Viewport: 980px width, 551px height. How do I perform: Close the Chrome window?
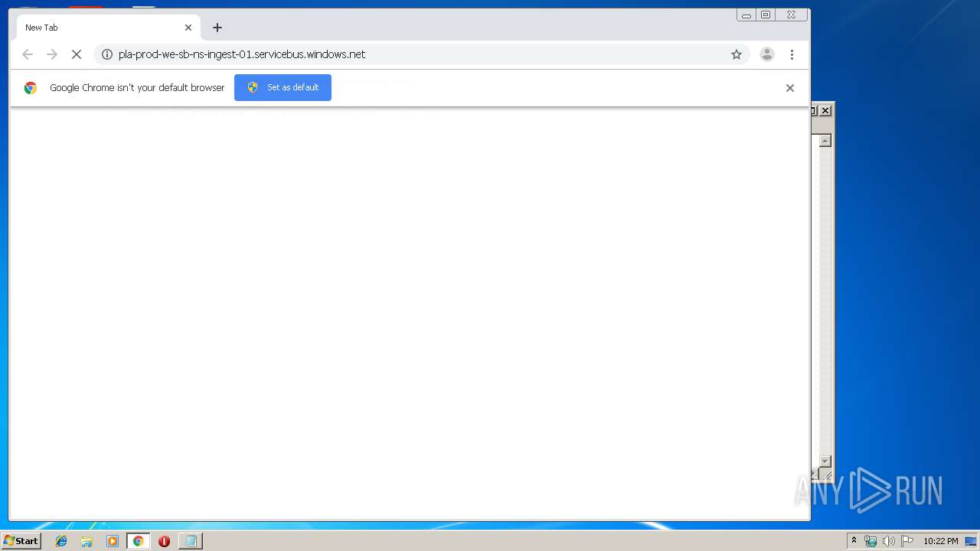pos(791,15)
